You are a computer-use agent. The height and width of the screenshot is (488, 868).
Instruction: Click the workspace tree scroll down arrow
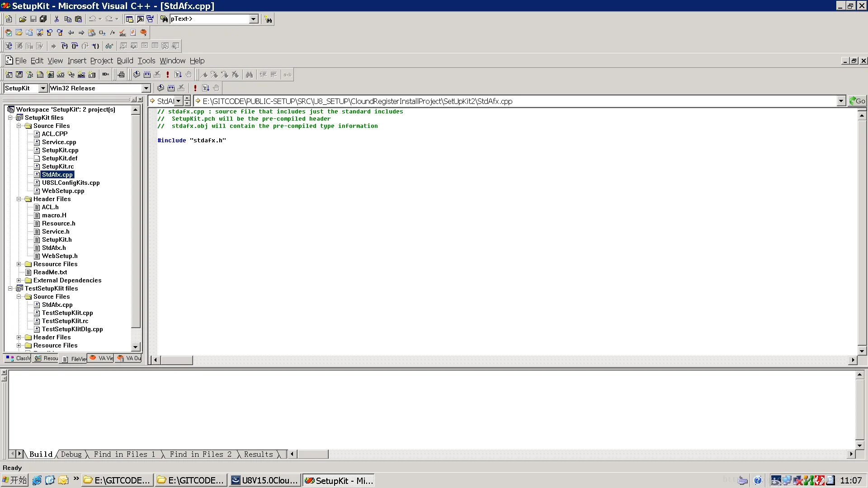tap(136, 347)
